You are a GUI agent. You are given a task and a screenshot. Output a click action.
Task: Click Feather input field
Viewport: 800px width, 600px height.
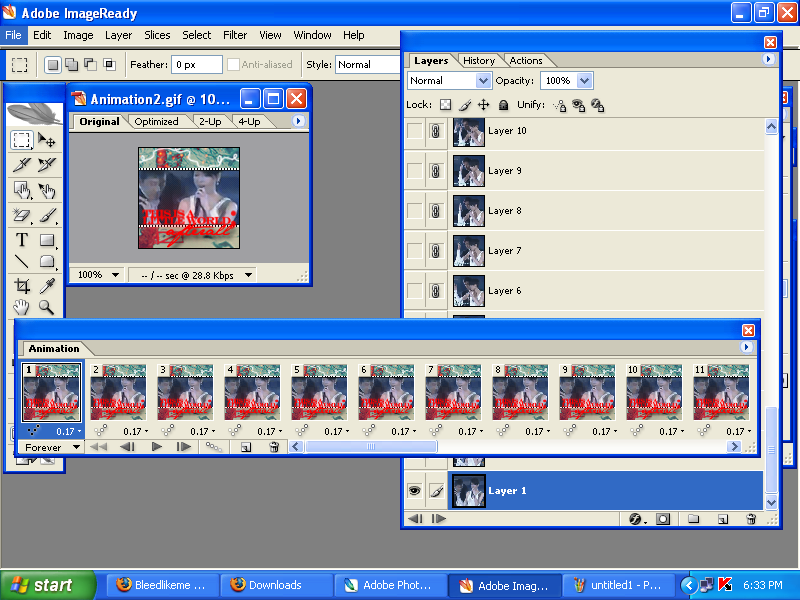point(196,65)
